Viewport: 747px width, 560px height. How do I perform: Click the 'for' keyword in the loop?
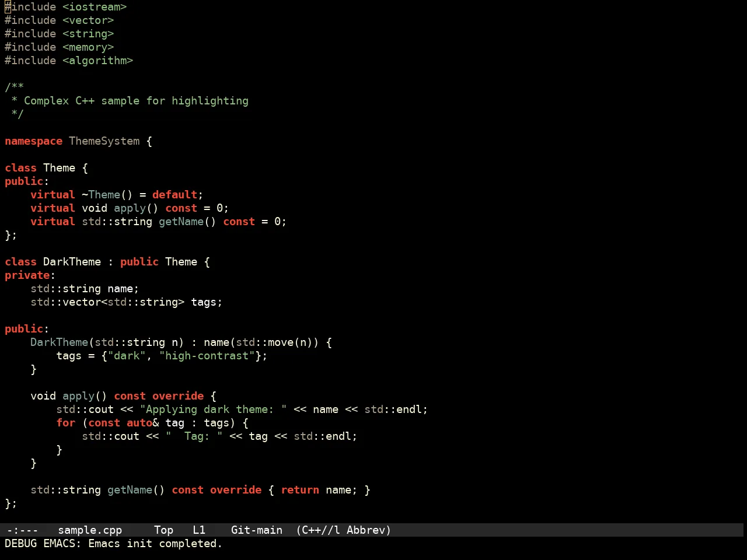coord(66,423)
